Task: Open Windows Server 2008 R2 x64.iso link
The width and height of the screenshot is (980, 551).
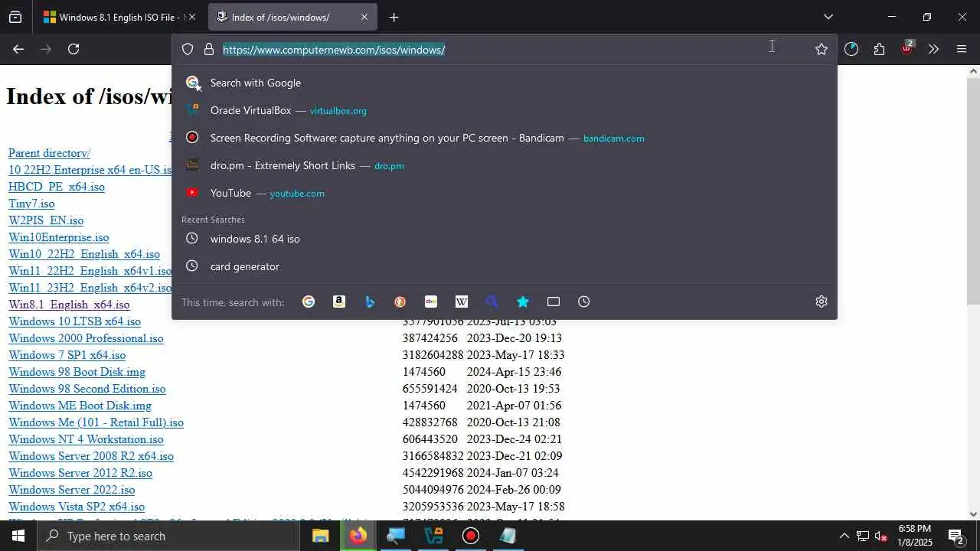Action: (91, 456)
